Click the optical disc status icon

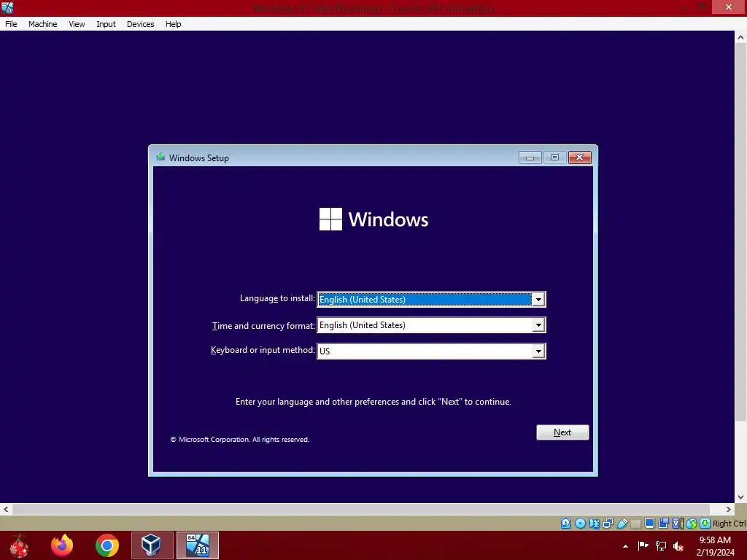click(x=580, y=524)
